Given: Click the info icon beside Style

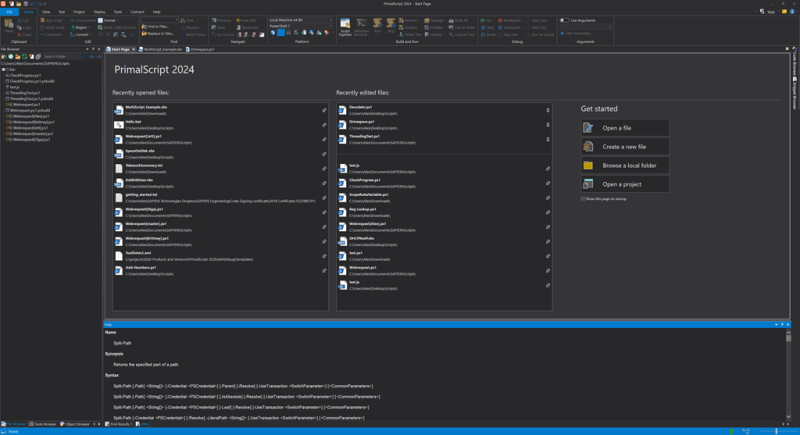Looking at the screenshot, I should (793, 11).
